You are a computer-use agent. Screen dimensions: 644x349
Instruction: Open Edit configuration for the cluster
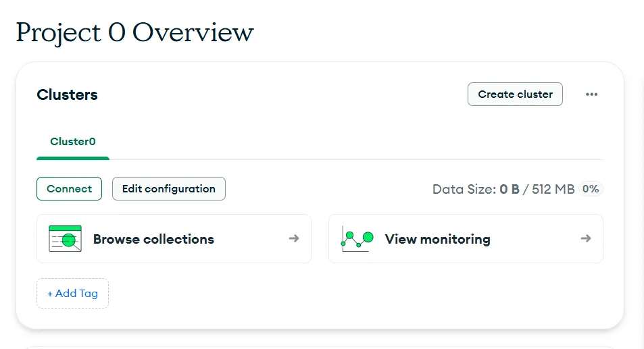[x=169, y=188]
